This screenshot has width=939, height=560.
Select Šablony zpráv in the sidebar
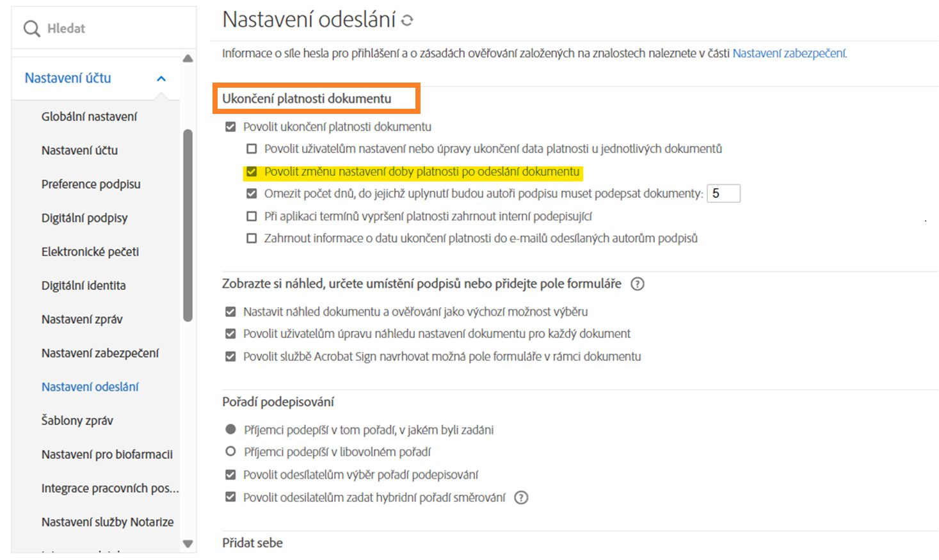coord(77,420)
